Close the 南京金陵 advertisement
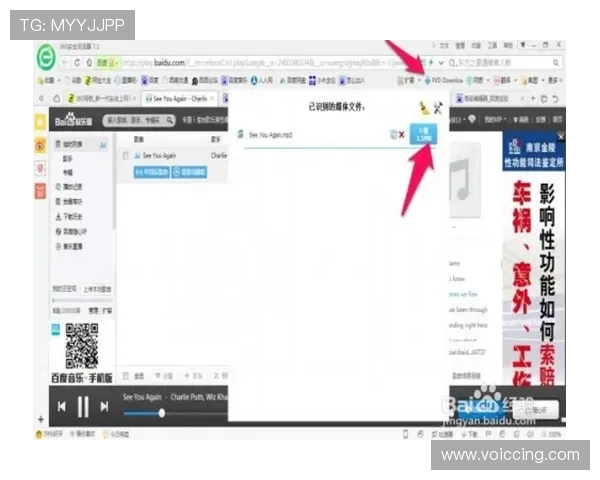This screenshot has height=480, width=600. pyautogui.click(x=561, y=137)
